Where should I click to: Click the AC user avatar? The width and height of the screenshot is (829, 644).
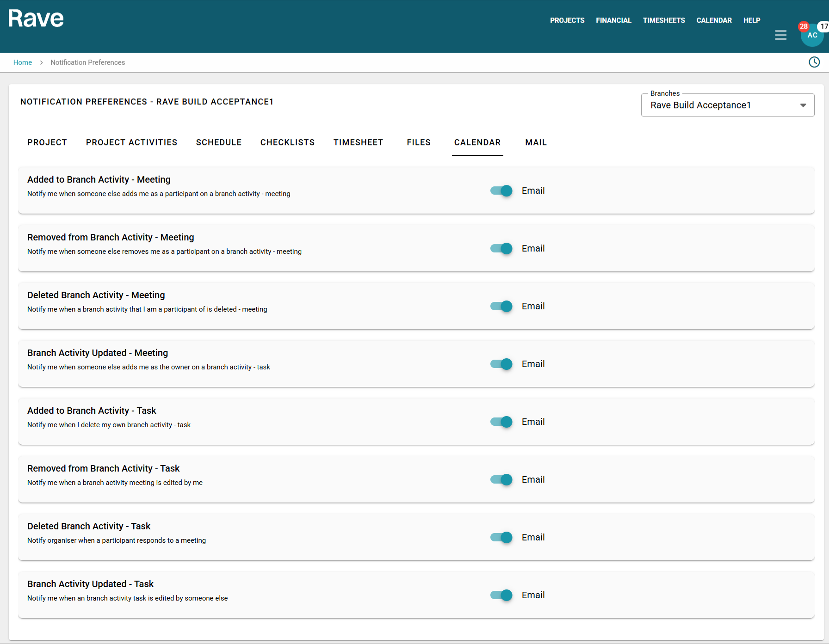(812, 36)
